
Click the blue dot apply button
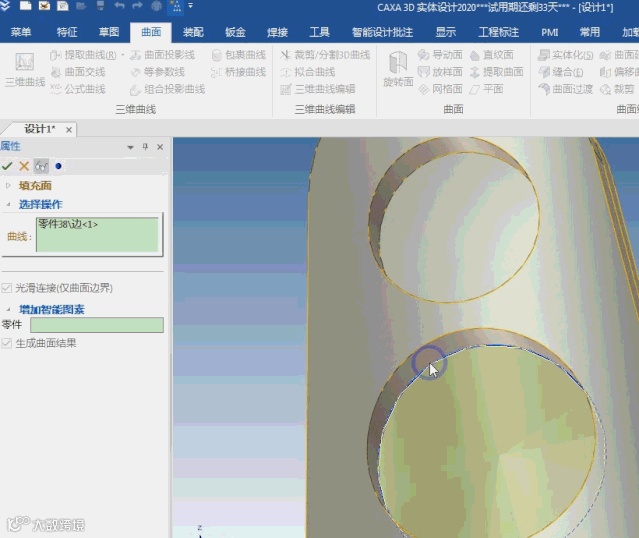58,166
